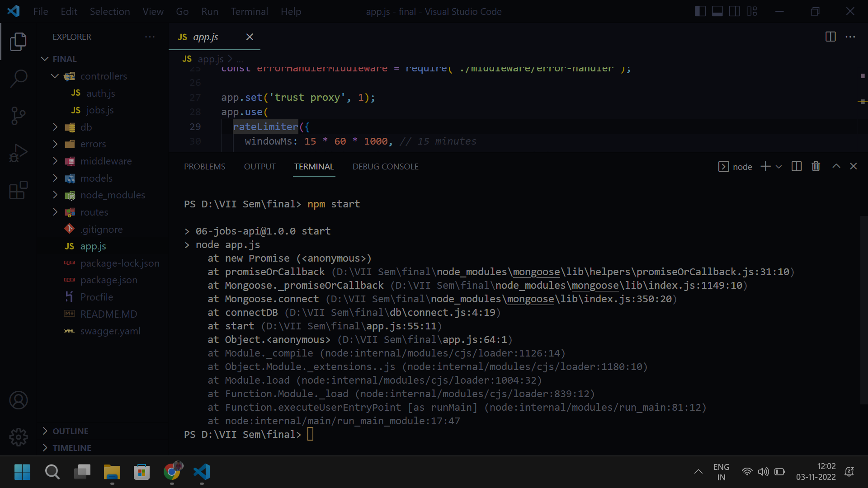This screenshot has width=868, height=488.
Task: Open the Run and Debug view
Action: click(x=18, y=153)
